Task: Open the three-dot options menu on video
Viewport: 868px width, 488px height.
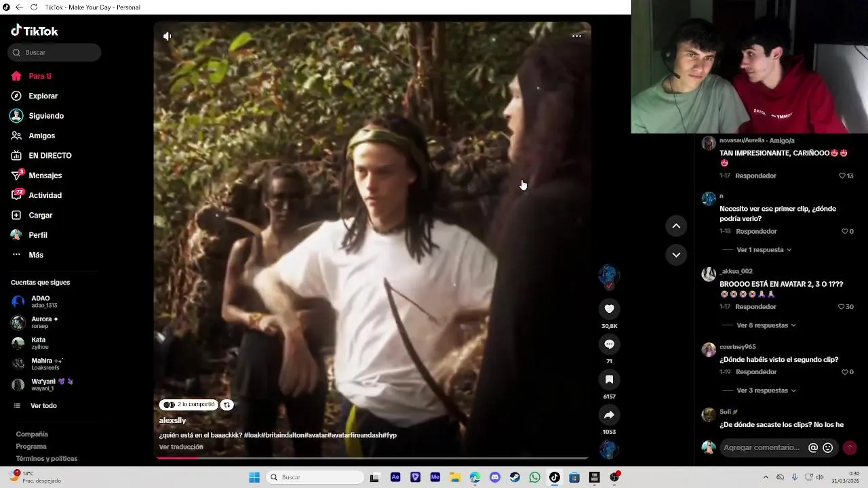Action: [576, 36]
